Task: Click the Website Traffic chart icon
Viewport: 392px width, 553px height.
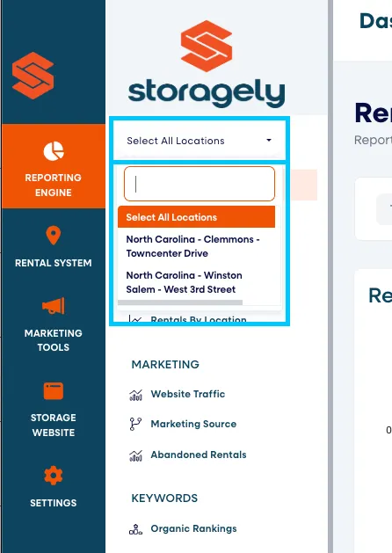Action: [x=135, y=395]
